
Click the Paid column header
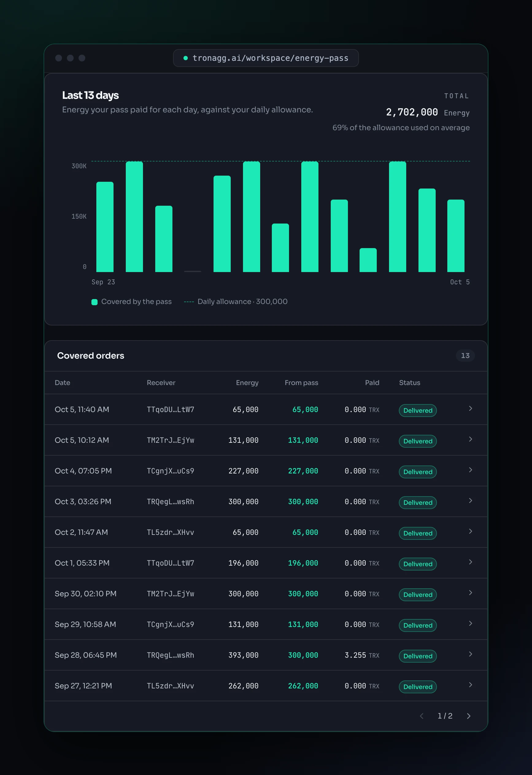372,383
